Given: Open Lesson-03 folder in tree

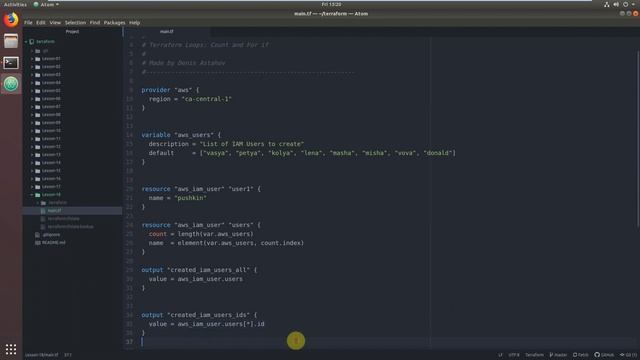Looking at the screenshot, I should [51, 75].
